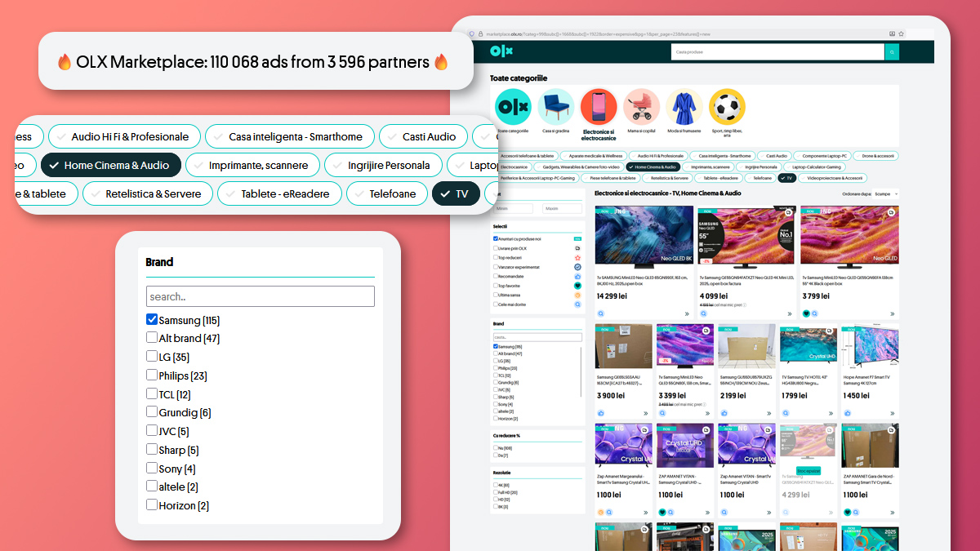Select the Toate categoriile OLX circle icon
Image resolution: width=980 pixels, height=551 pixels.
(x=513, y=106)
